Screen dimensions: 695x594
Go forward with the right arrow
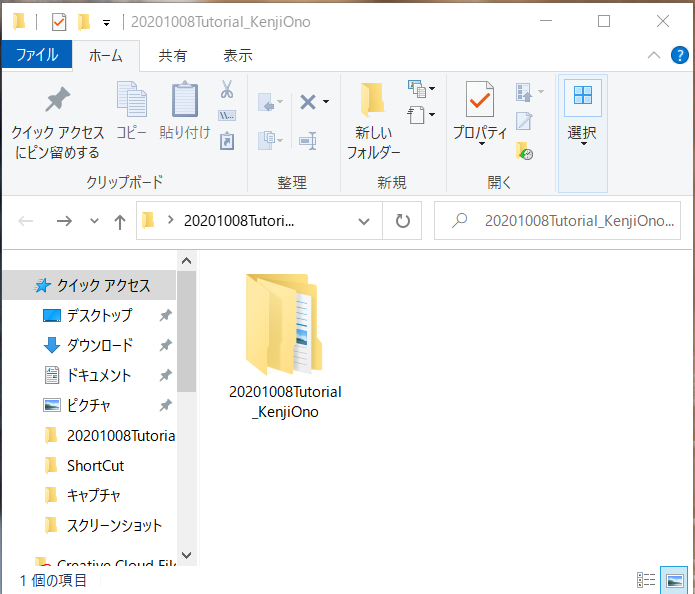coord(64,221)
